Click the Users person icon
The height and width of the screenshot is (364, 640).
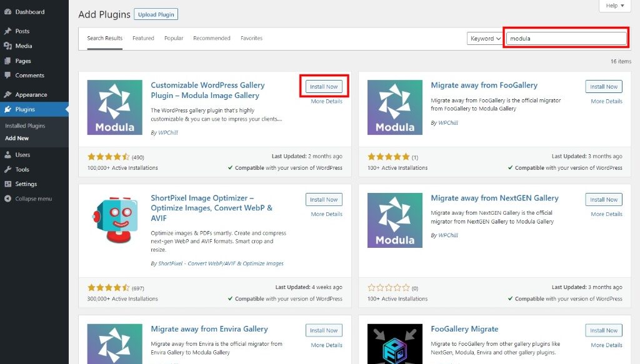point(7,155)
